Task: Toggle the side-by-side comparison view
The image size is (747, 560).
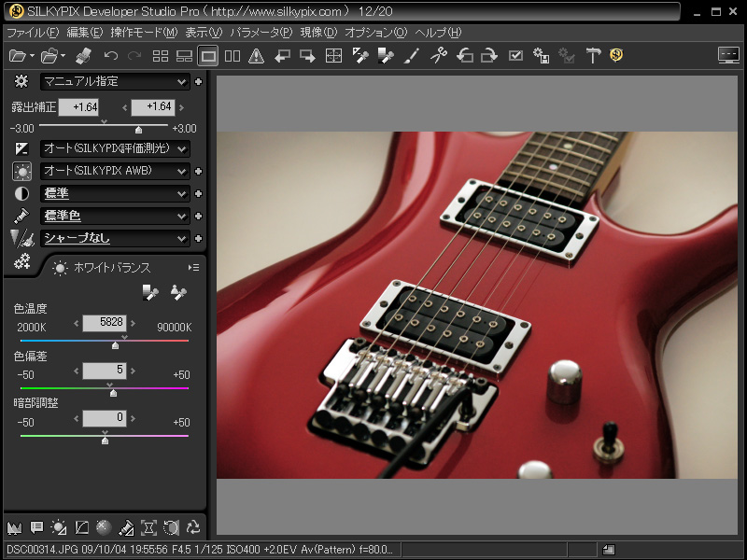Action: click(232, 56)
